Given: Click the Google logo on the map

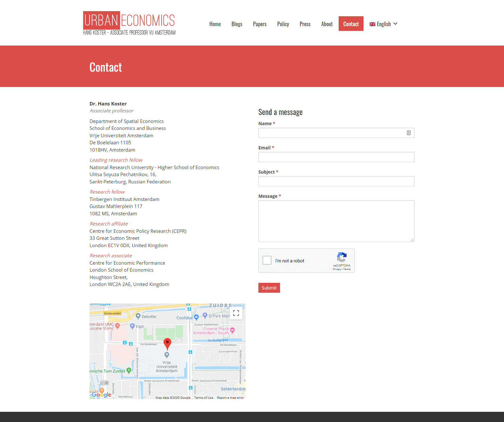Looking at the screenshot, I should tap(101, 395).
